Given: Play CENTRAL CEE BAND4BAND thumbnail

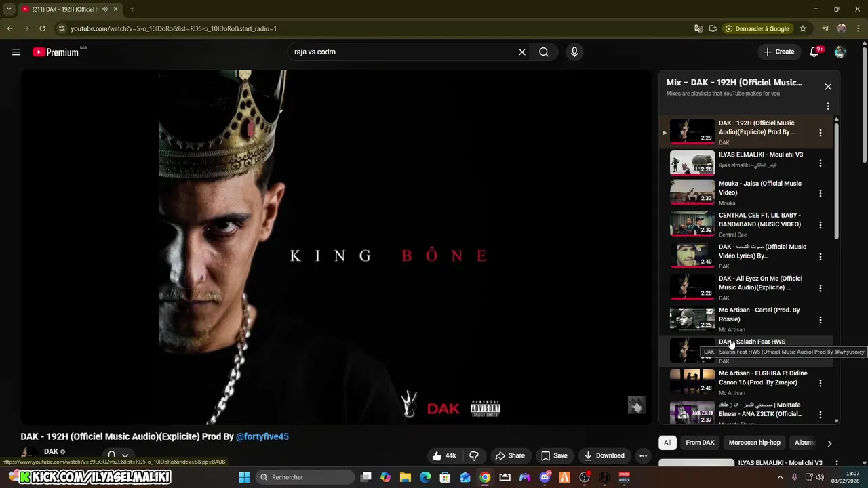Looking at the screenshot, I should [692, 224].
